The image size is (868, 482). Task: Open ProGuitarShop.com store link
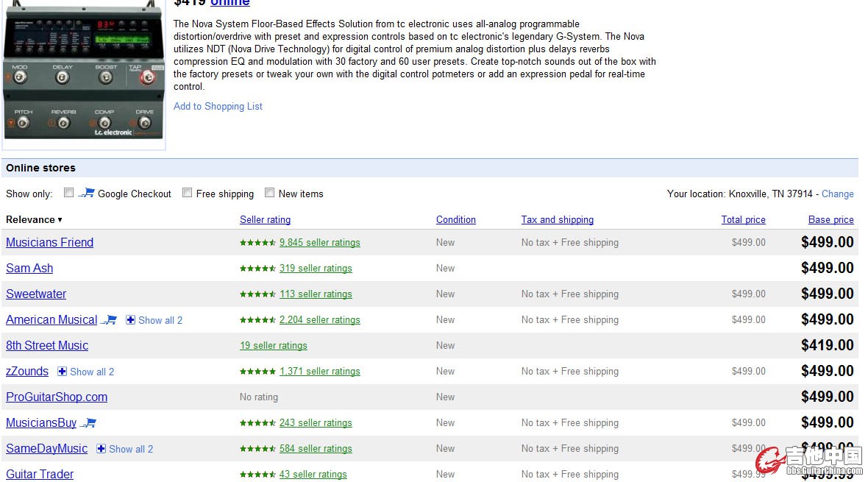[x=57, y=397]
